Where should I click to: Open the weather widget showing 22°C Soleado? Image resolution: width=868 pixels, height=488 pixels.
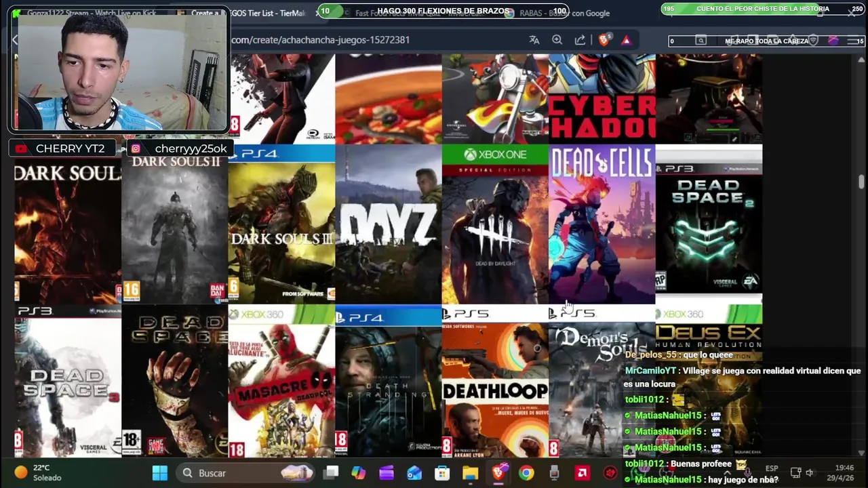39,472
